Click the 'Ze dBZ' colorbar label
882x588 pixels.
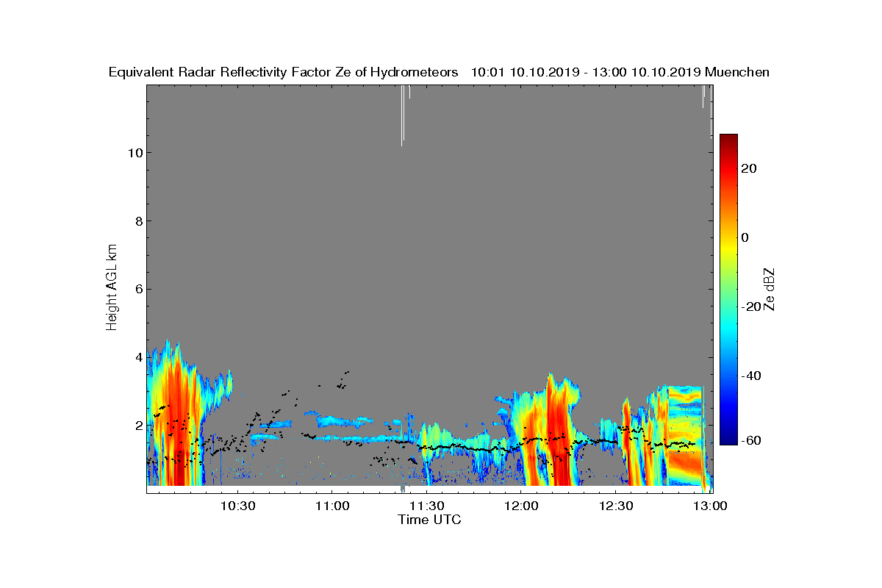pyautogui.click(x=769, y=290)
